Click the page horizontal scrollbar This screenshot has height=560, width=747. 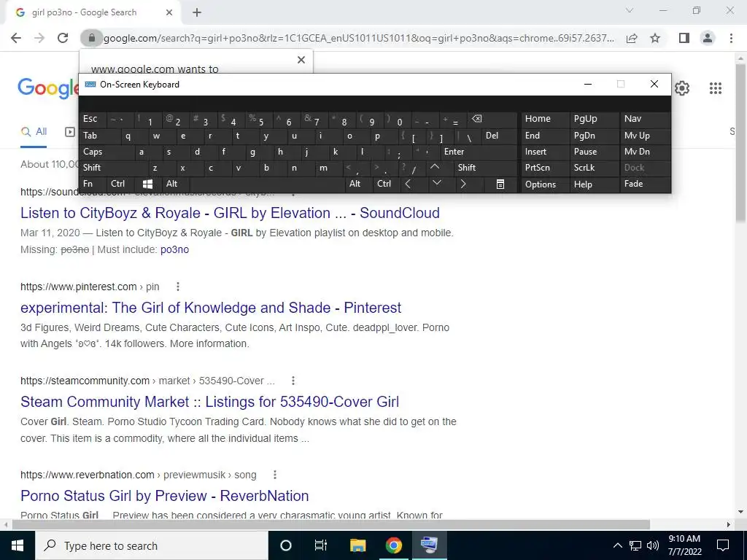pos(331,524)
